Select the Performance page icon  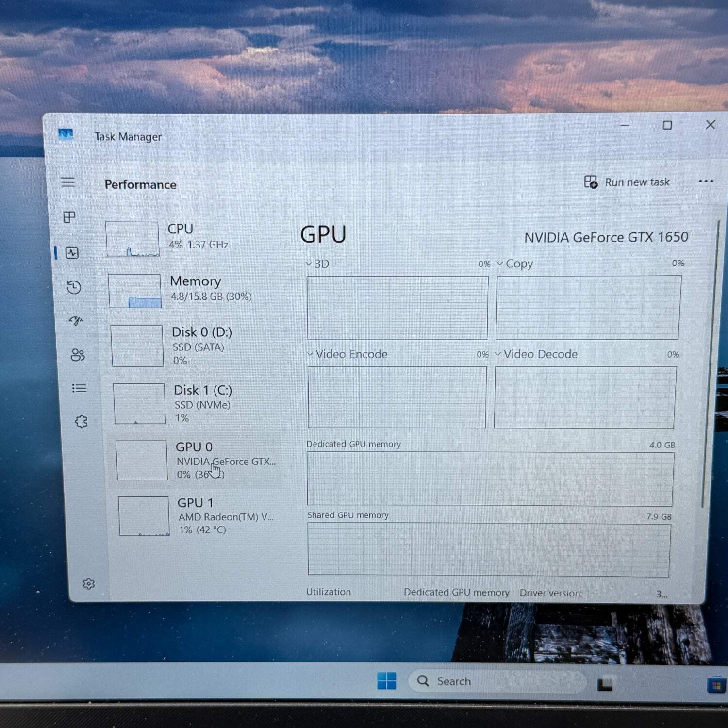coord(72,253)
